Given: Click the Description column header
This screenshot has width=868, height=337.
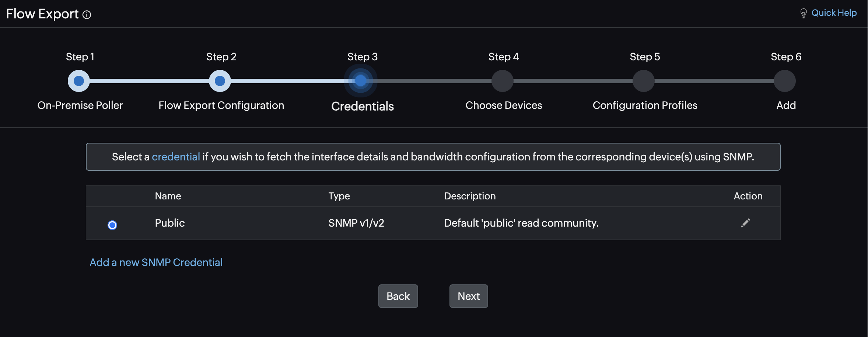Looking at the screenshot, I should tap(470, 196).
